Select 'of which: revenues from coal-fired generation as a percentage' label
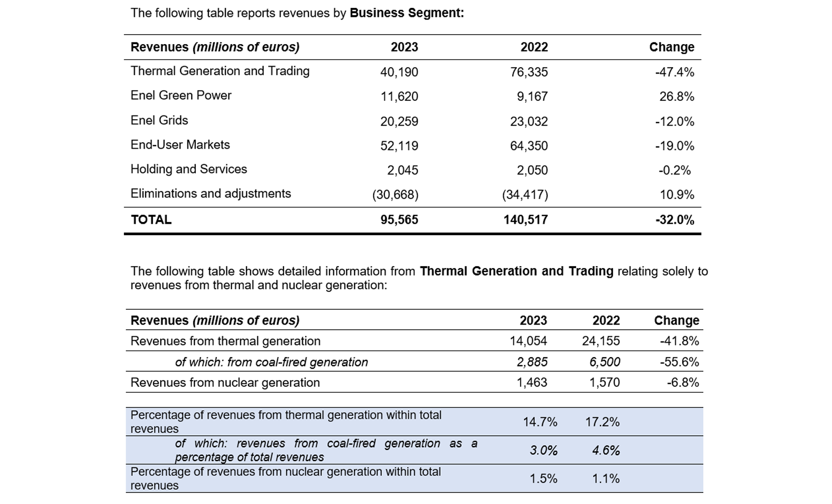This screenshot has height=504, width=832. pyautogui.click(x=326, y=450)
